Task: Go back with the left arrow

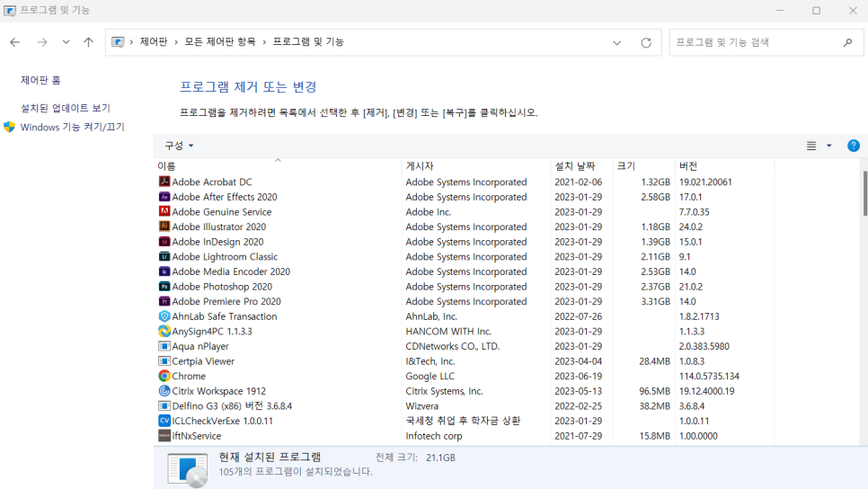Action: (x=15, y=42)
